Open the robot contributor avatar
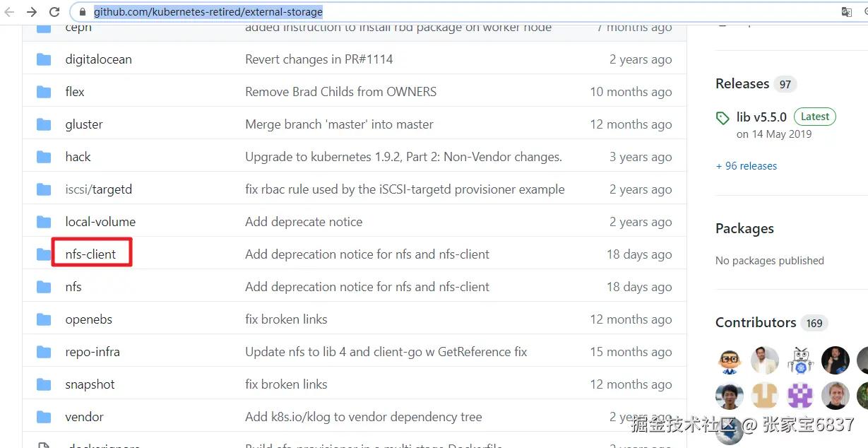 point(800,361)
